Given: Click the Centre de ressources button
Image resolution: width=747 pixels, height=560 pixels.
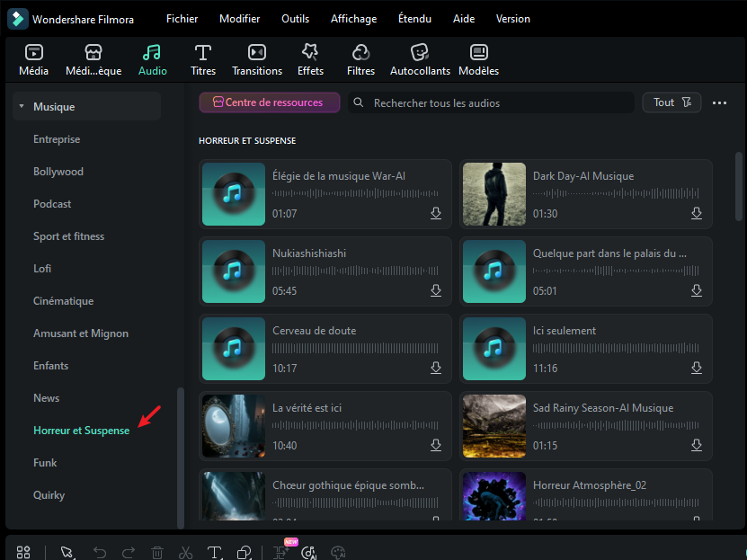Looking at the screenshot, I should 269,102.
